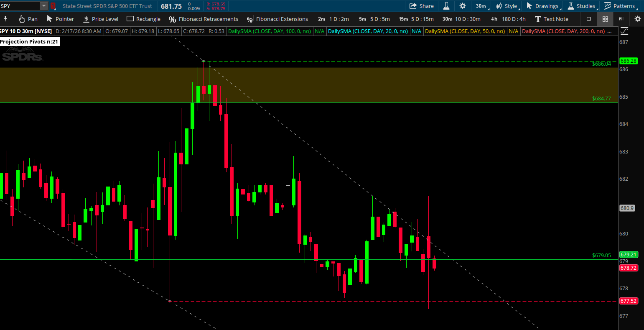Open the SPY symbol dropdown arrow
The image size is (644, 330).
44,6
